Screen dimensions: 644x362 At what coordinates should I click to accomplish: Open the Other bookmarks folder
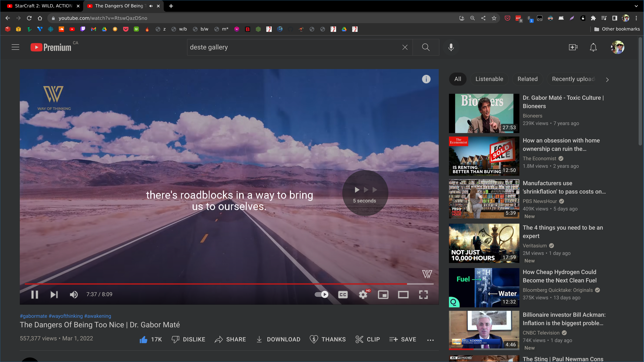point(617,29)
